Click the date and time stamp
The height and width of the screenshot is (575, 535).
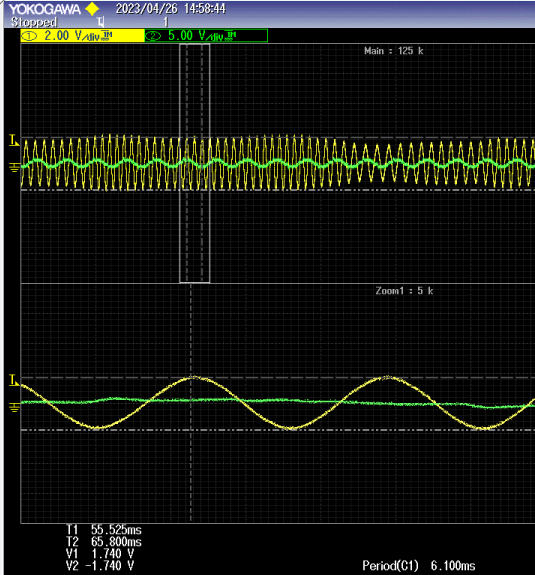point(171,9)
